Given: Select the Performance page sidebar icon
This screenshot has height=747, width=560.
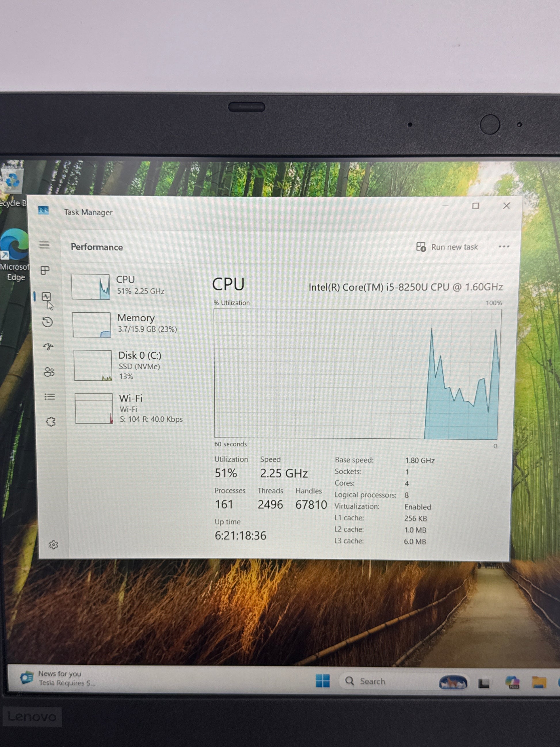Looking at the screenshot, I should click(x=47, y=297).
